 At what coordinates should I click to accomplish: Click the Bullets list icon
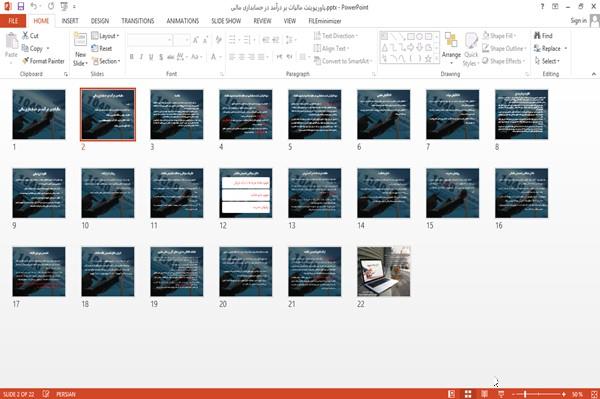(x=232, y=40)
